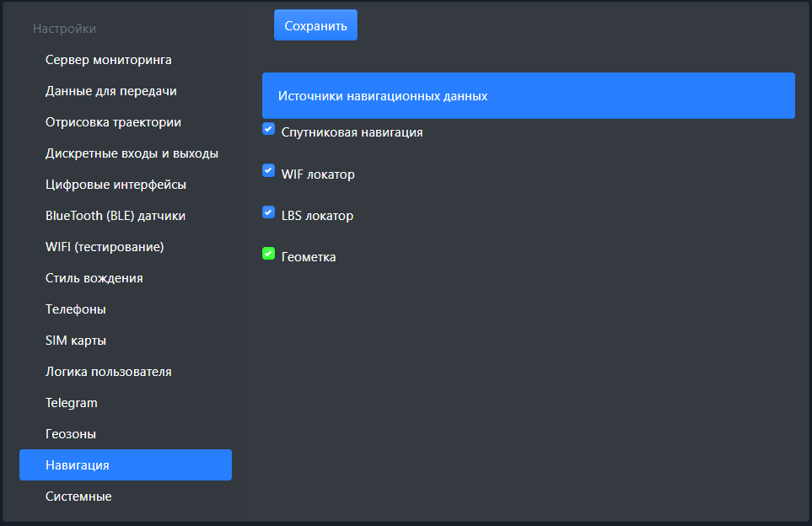
Task: Switch to WIFI (тестирование) section
Action: (105, 247)
